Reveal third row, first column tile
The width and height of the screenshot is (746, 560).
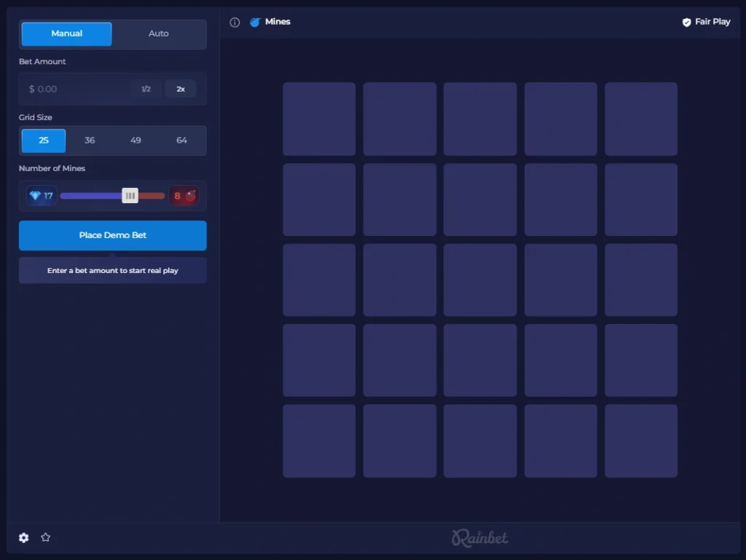point(319,280)
